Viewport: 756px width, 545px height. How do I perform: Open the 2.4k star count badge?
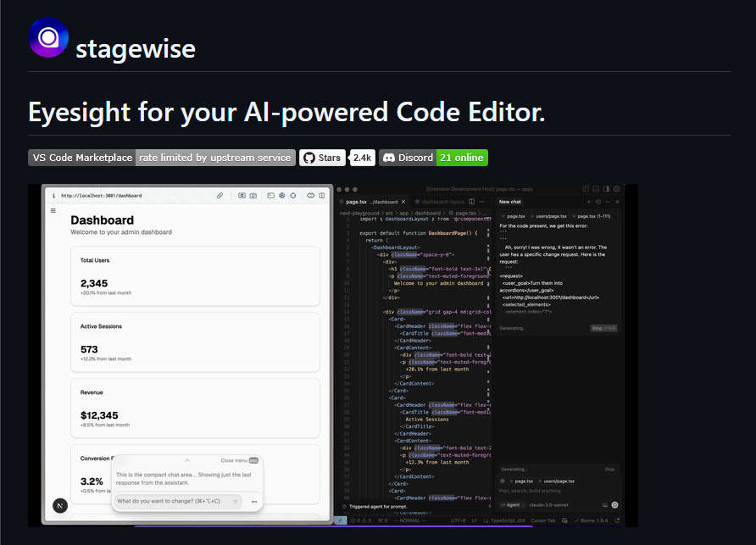(362, 158)
